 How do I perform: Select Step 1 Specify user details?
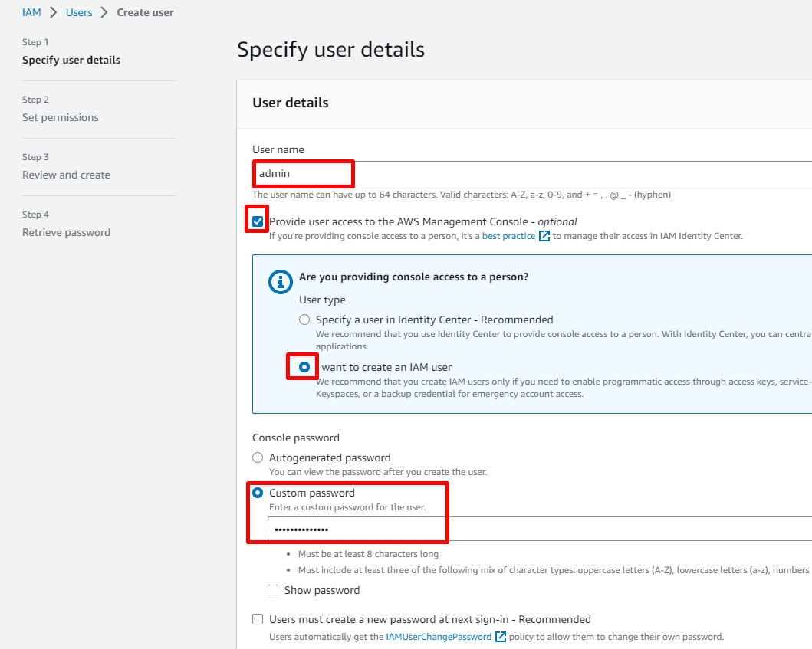71,60
